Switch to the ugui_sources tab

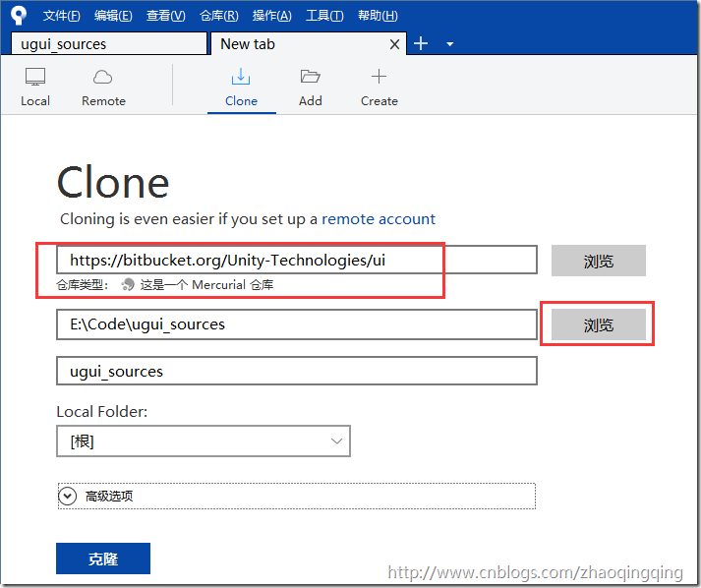pyautogui.click(x=109, y=44)
